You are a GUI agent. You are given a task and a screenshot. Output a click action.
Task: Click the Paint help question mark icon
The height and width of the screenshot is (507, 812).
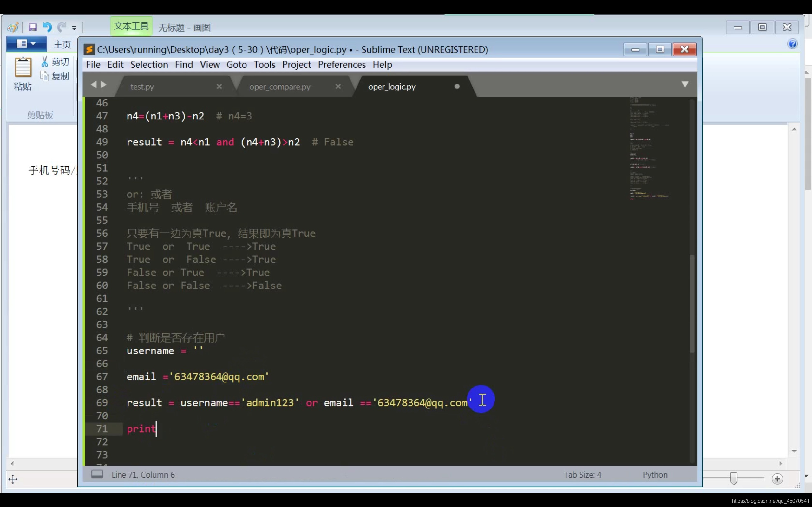tap(793, 44)
